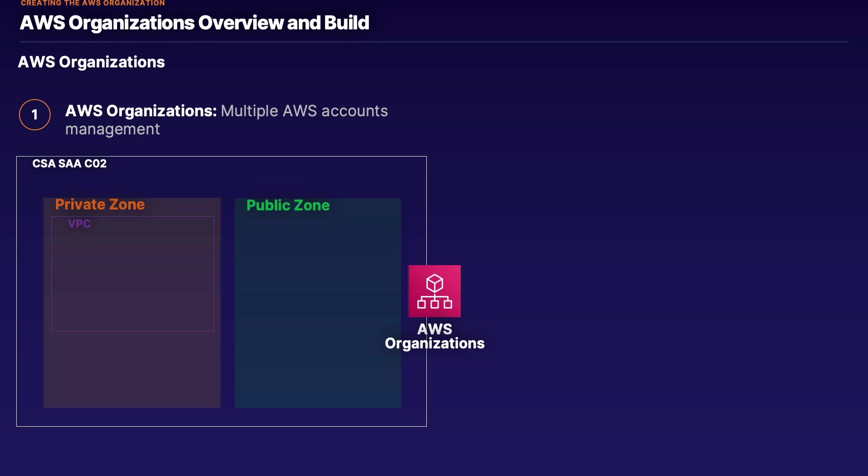
Task: Click the word "Multiple" in point one
Action: pos(249,111)
